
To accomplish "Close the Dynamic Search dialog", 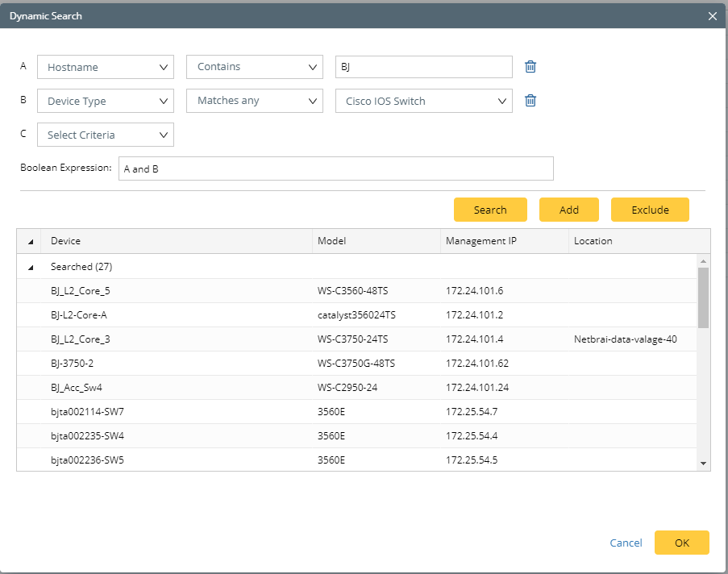I will coord(712,15).
